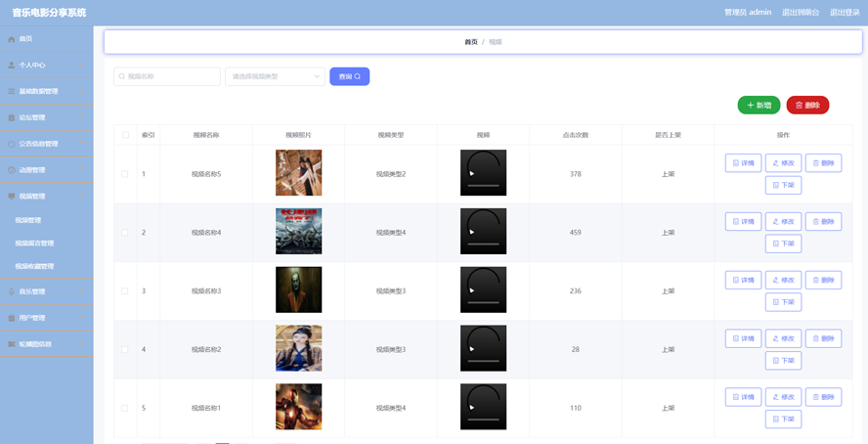Open 详情 for 视频名称3
Viewport: 868px width, 444px height.
744,280
